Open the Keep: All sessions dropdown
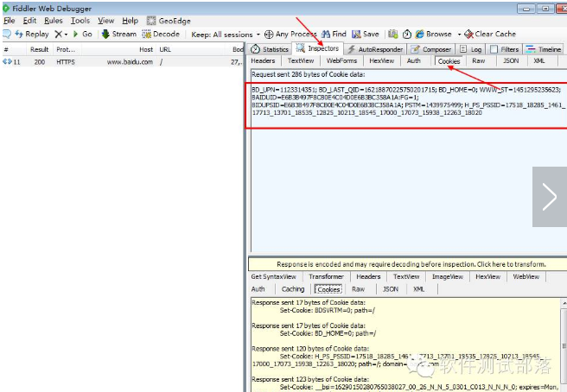567x392 pixels. click(224, 35)
